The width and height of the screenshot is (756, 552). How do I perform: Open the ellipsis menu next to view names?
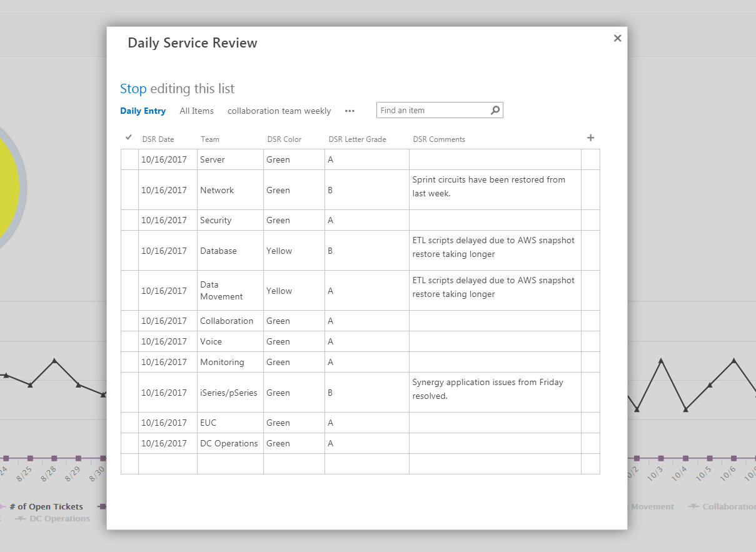(x=350, y=111)
